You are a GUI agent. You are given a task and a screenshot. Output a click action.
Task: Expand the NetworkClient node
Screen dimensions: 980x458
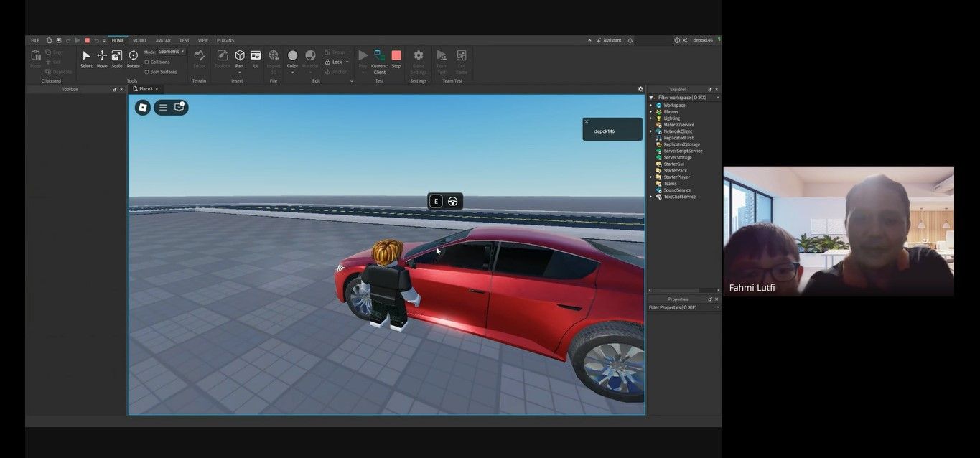coord(651,131)
